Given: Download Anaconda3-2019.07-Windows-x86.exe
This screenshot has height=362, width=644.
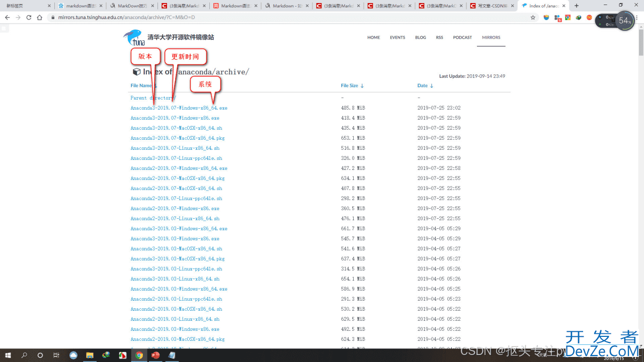Looking at the screenshot, I should point(175,118).
